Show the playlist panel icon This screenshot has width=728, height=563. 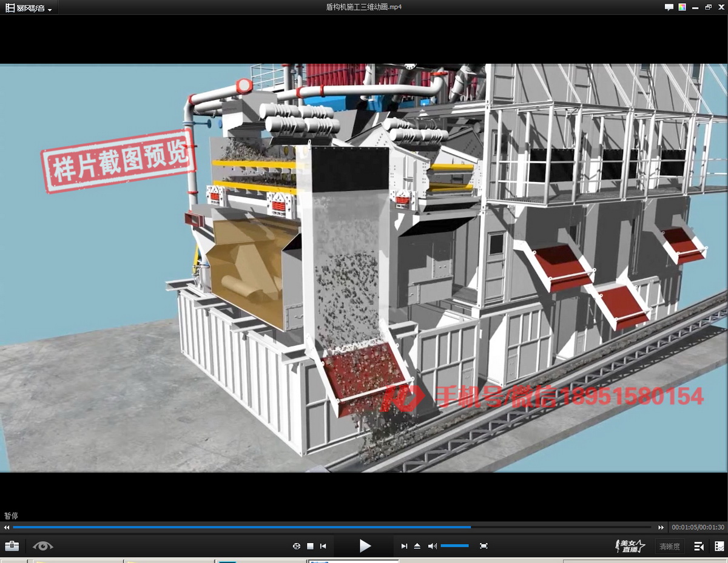[699, 546]
